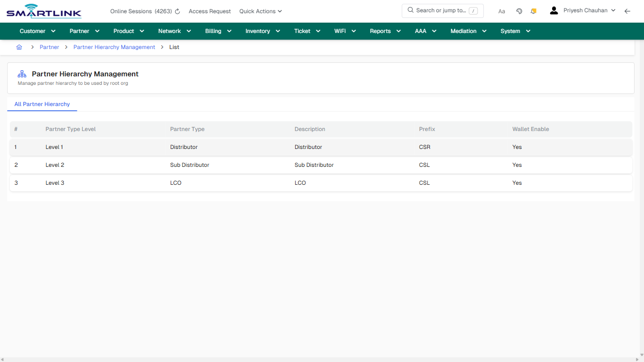Open the Quick Actions dropdown
The height and width of the screenshot is (362, 644).
[260, 11]
